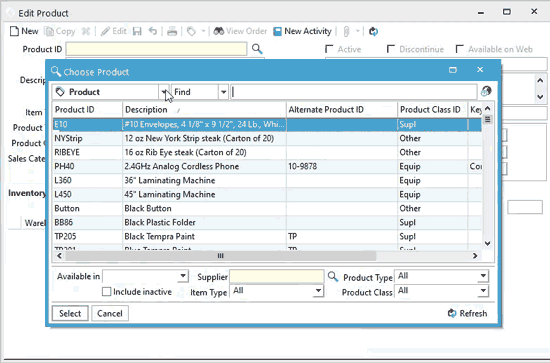Toggle the Active checkbox

tap(329, 49)
